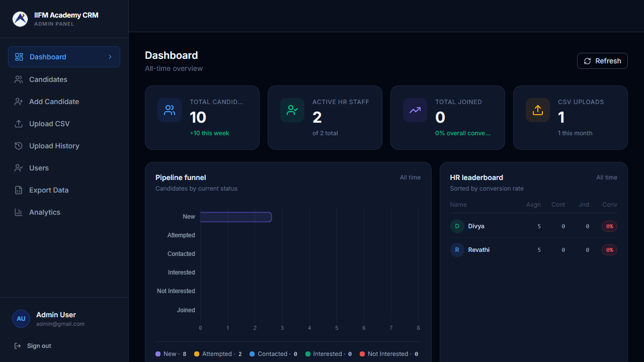The width and height of the screenshot is (644, 362).
Task: Click Revathi's R avatar in leaderboard
Action: click(457, 250)
